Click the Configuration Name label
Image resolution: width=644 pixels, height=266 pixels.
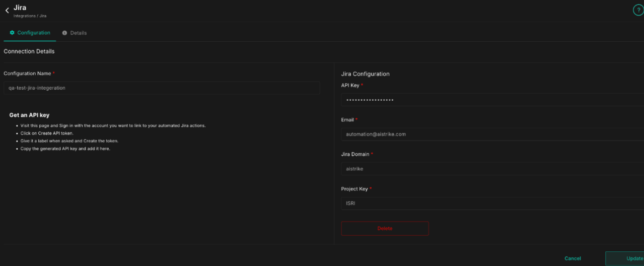click(27, 74)
